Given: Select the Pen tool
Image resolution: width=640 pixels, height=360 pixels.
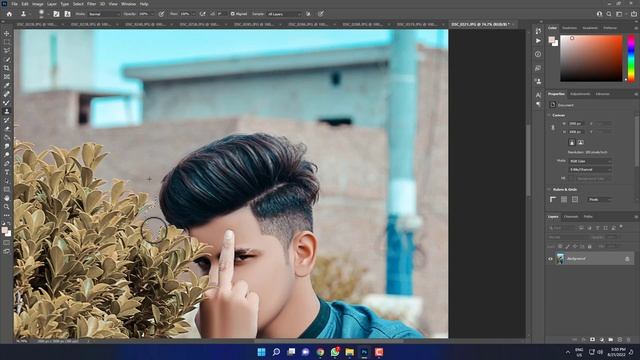Looking at the screenshot, I should point(7,164).
